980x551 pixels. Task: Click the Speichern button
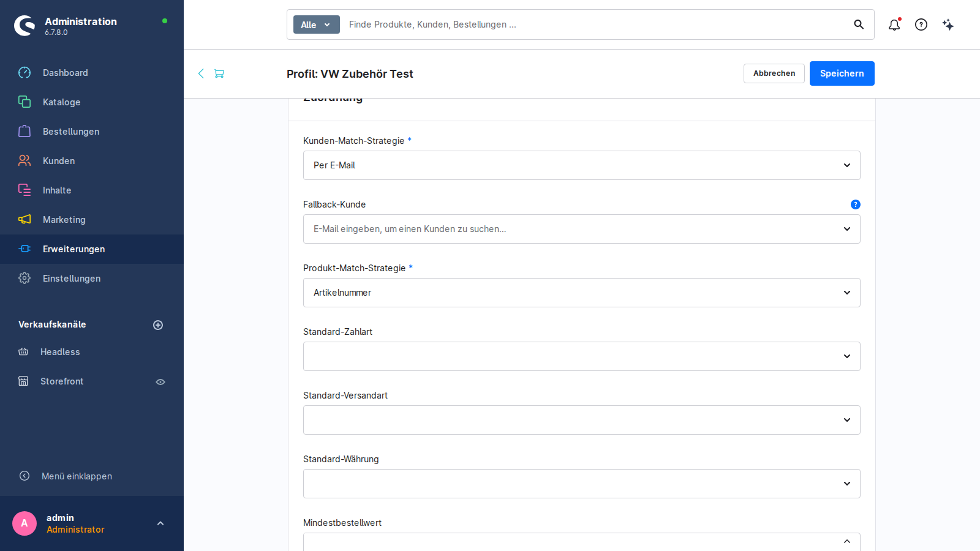point(842,73)
